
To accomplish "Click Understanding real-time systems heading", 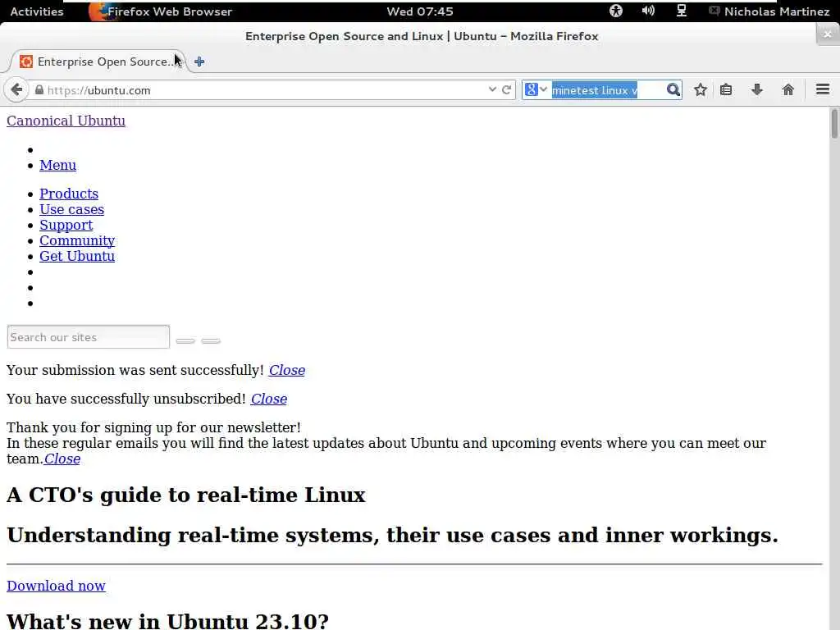I will 392,535.
